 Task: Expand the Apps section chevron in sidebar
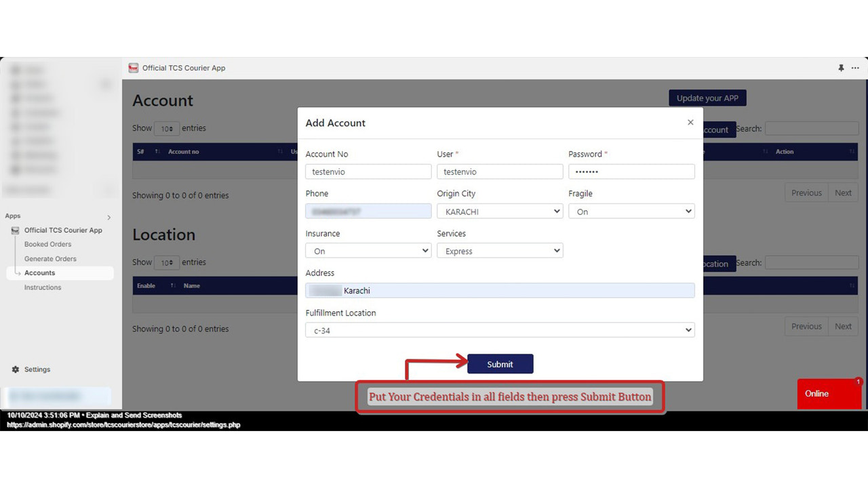click(x=108, y=216)
